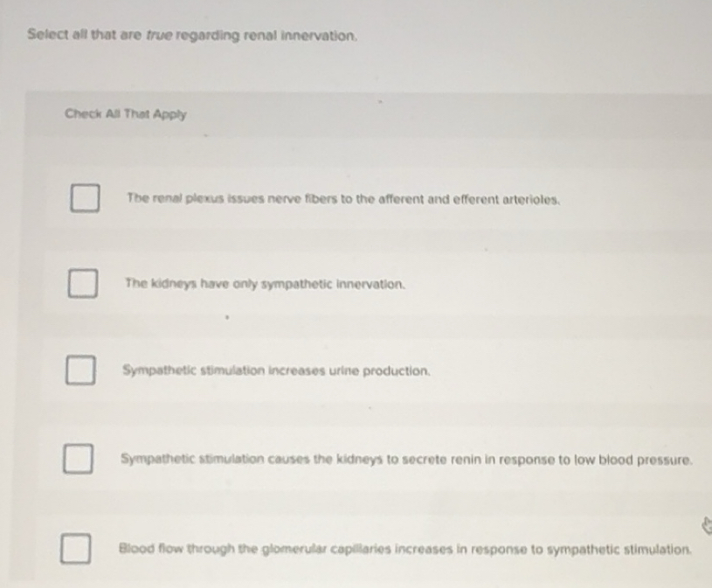Check the box about renin secretion at low blood pressure

79,458
